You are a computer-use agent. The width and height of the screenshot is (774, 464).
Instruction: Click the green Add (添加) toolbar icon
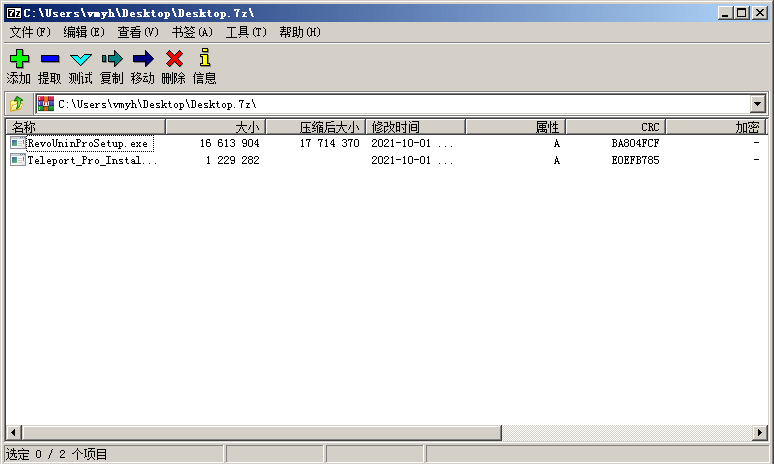pyautogui.click(x=18, y=60)
